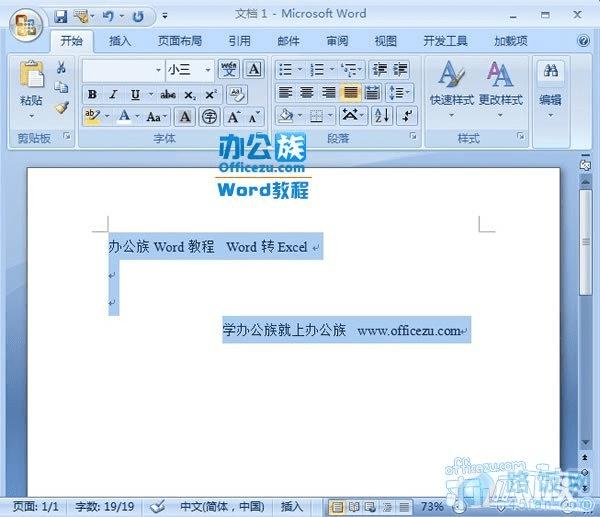The height and width of the screenshot is (517, 600).
Task: Copy the selection to the clipboard
Action: [61, 87]
